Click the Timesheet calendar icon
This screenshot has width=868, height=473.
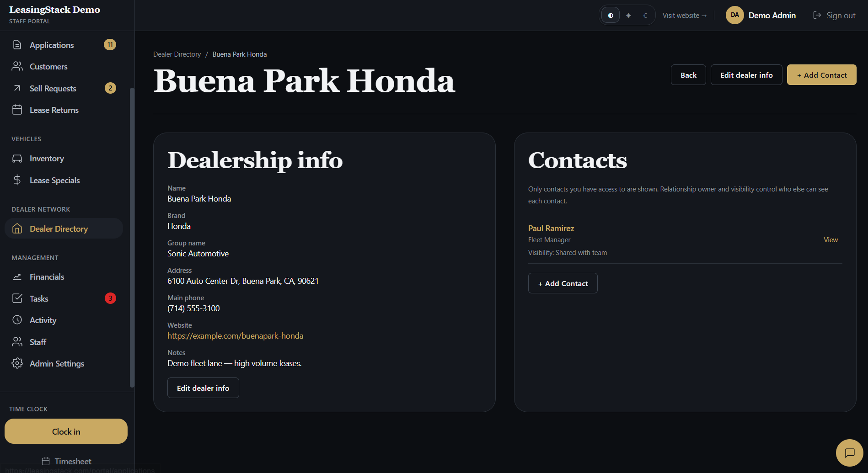(46, 461)
